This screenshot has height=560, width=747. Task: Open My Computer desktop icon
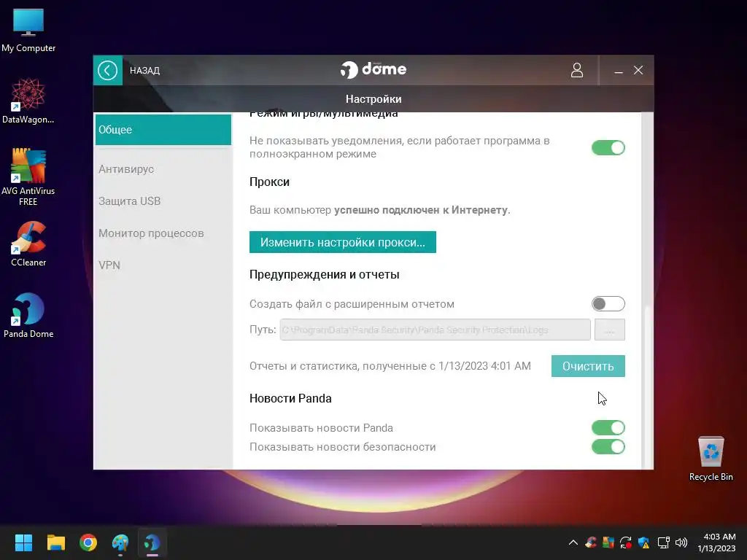(28, 31)
